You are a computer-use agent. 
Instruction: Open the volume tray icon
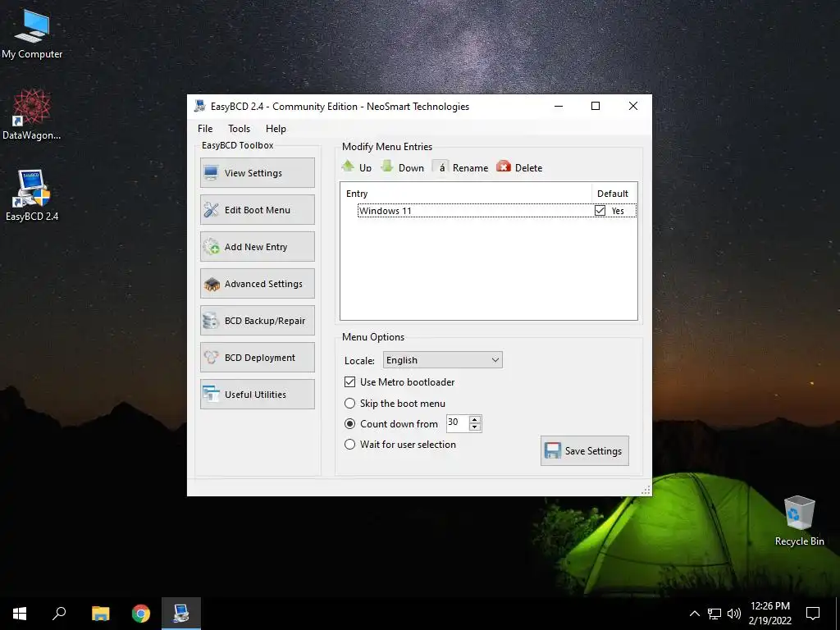tap(734, 614)
